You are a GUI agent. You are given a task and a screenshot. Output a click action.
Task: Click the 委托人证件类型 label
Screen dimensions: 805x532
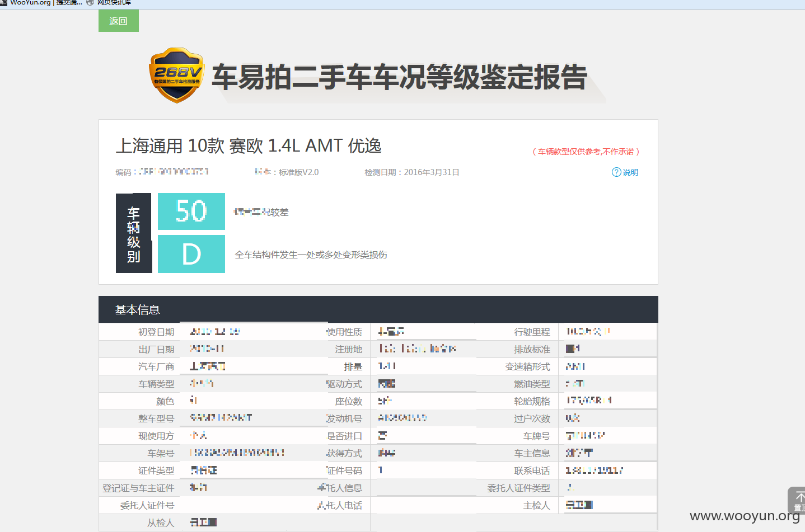click(519, 488)
